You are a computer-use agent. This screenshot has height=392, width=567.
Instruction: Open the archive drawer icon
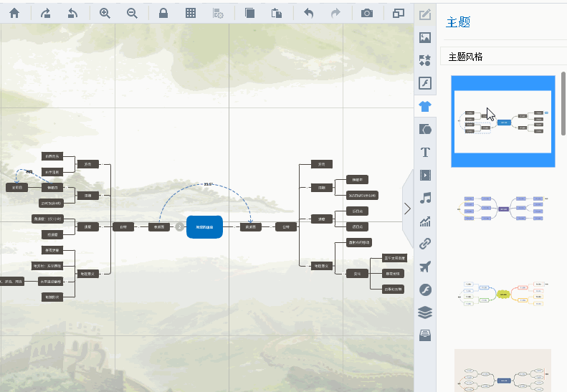(x=425, y=335)
